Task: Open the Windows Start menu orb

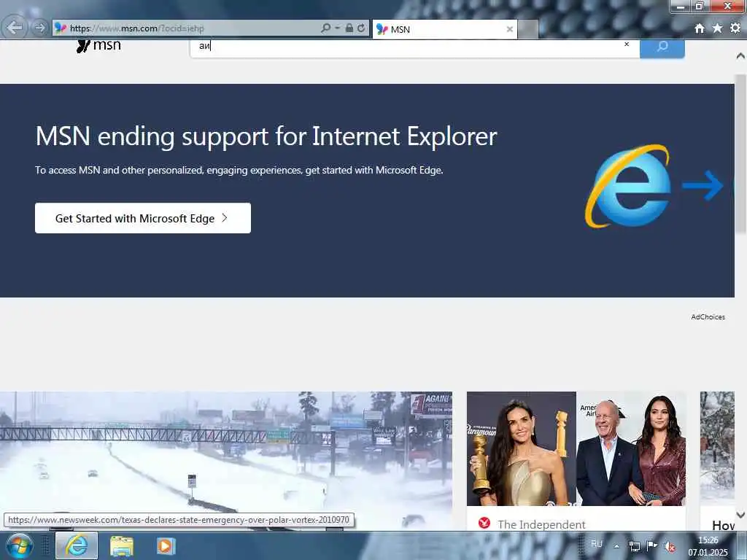Action: click(19, 545)
